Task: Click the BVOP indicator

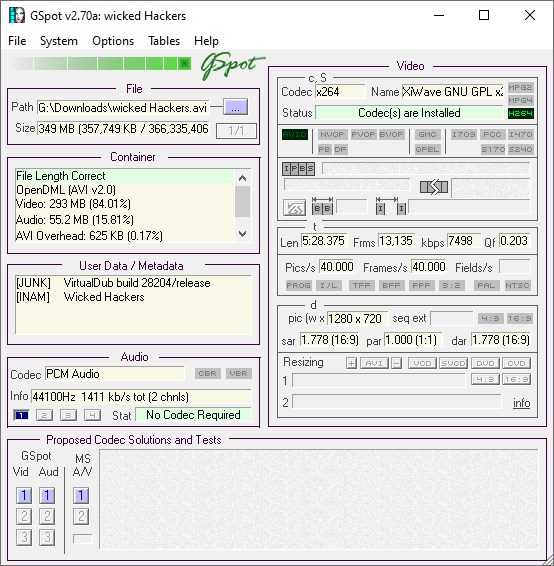Action: click(x=391, y=135)
